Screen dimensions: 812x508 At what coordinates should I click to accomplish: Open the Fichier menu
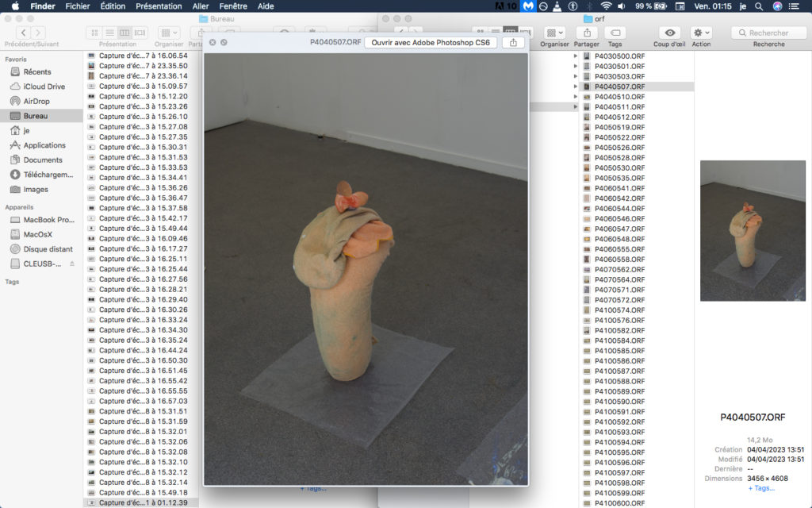click(x=78, y=6)
